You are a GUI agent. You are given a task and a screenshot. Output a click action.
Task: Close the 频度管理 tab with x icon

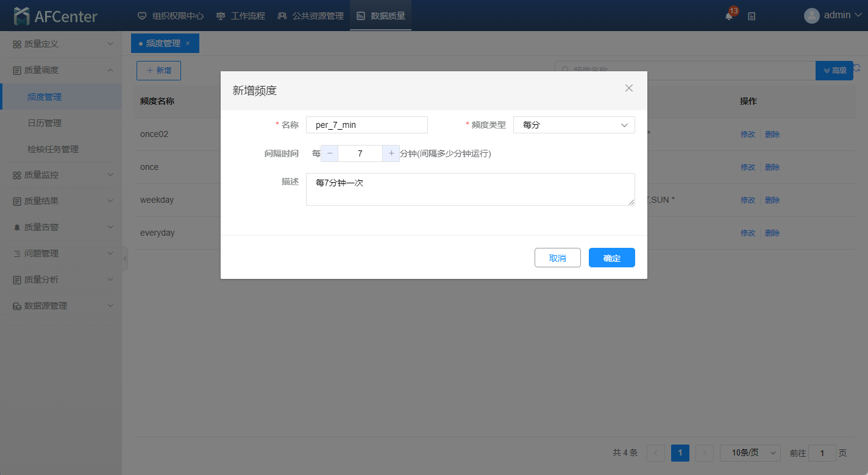[x=188, y=43]
